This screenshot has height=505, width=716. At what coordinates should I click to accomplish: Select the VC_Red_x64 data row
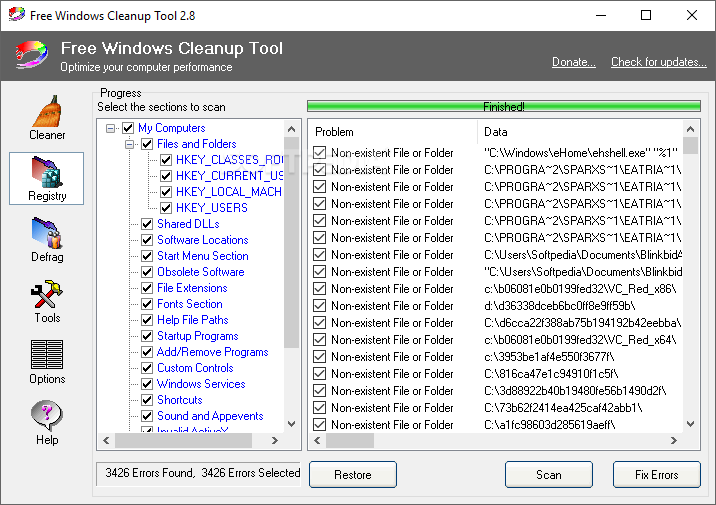pyautogui.click(x=580, y=340)
